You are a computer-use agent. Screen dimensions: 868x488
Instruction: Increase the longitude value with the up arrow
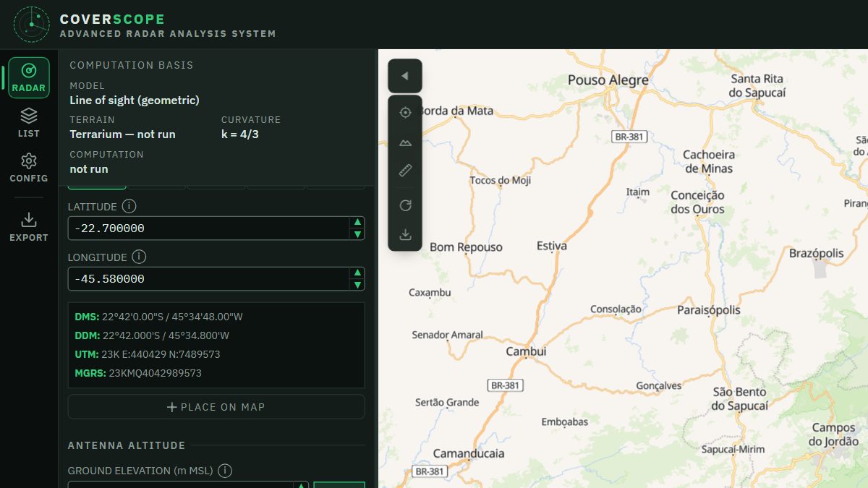coord(357,273)
